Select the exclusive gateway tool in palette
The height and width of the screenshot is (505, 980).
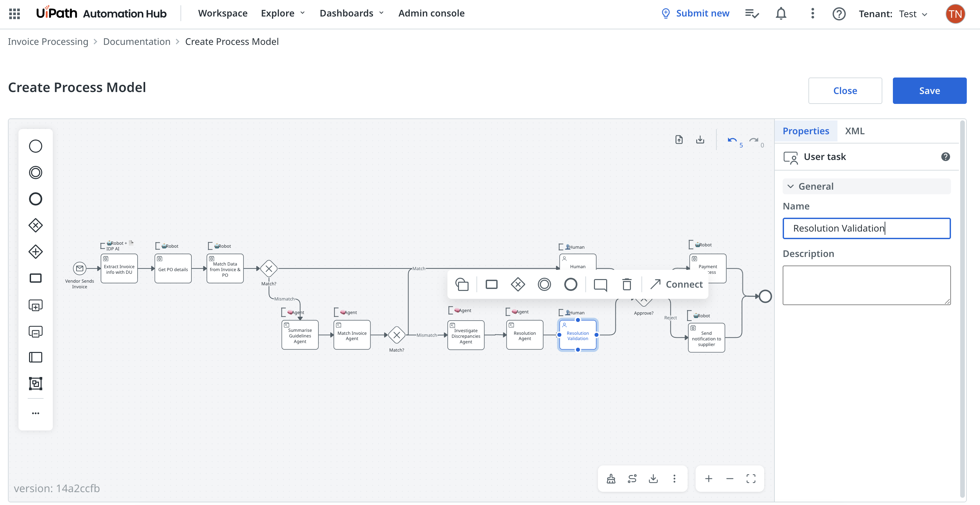point(35,225)
